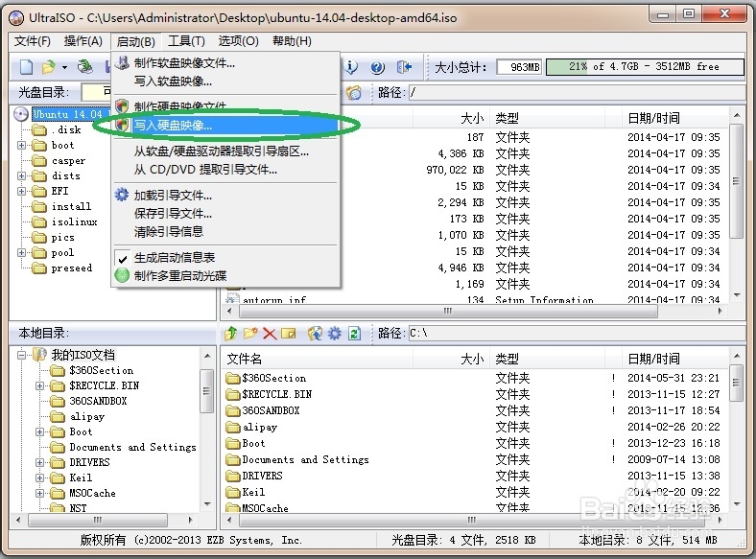Click local New folder icon

250,333
